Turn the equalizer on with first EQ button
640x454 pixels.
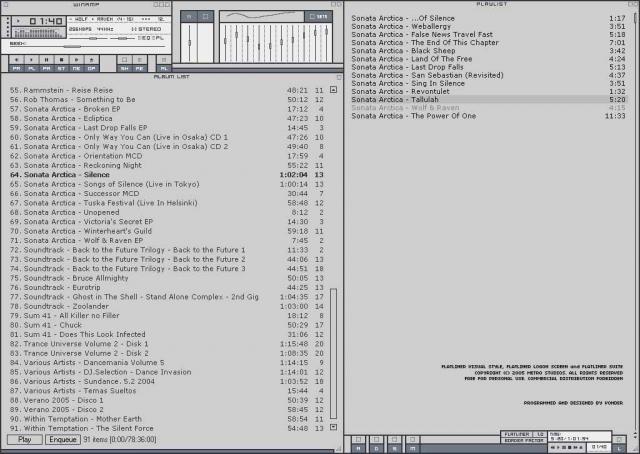pyautogui.click(x=189, y=16)
